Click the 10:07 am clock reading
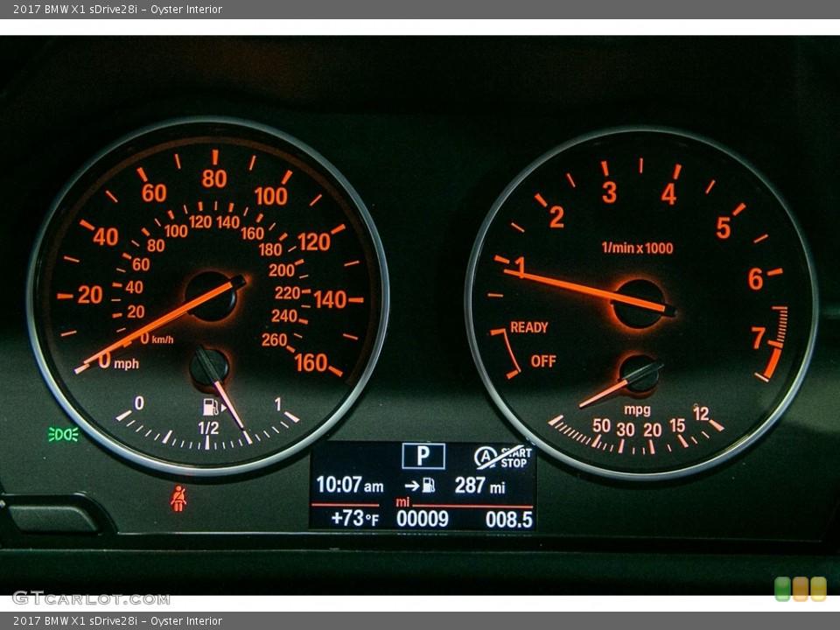The image size is (840, 630). (x=350, y=485)
